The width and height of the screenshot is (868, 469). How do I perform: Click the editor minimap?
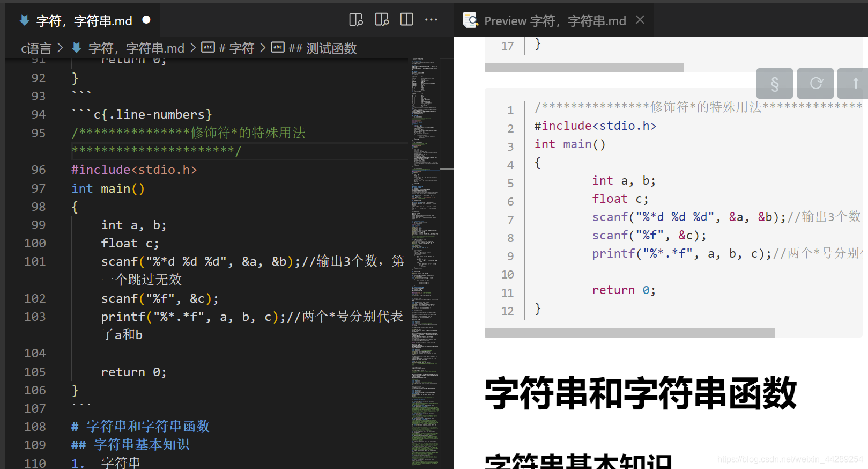(x=426, y=262)
